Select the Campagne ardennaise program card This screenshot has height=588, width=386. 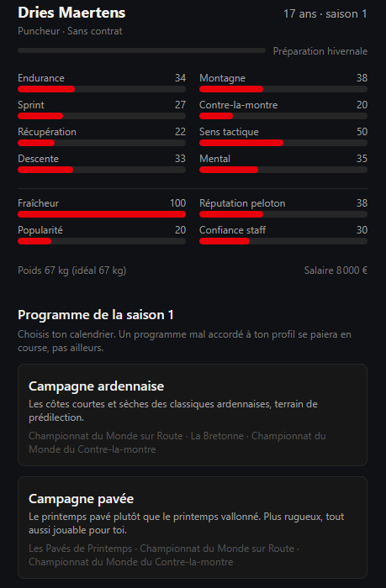[193, 415]
